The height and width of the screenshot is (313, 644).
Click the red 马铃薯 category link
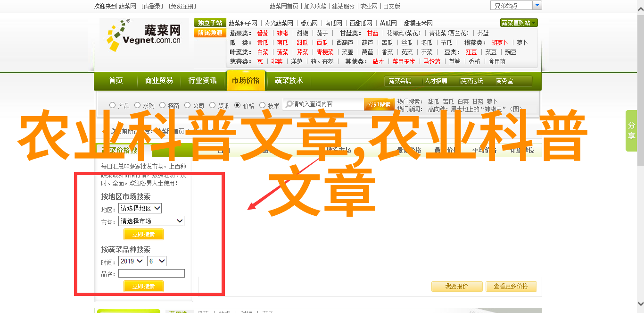pos(432,61)
